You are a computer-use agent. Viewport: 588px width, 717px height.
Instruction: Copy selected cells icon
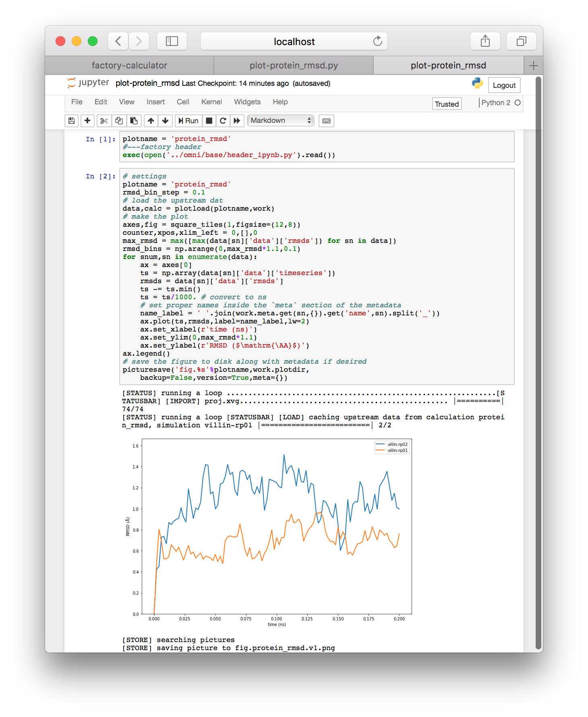119,120
